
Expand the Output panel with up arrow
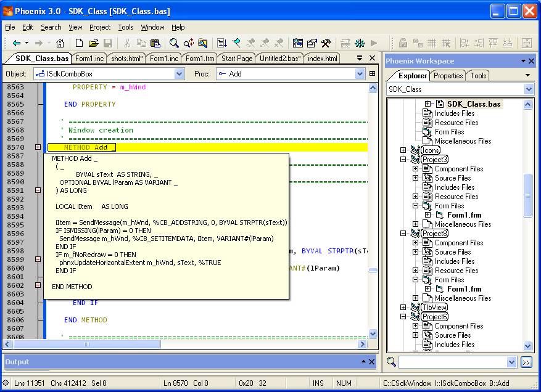pos(364,361)
